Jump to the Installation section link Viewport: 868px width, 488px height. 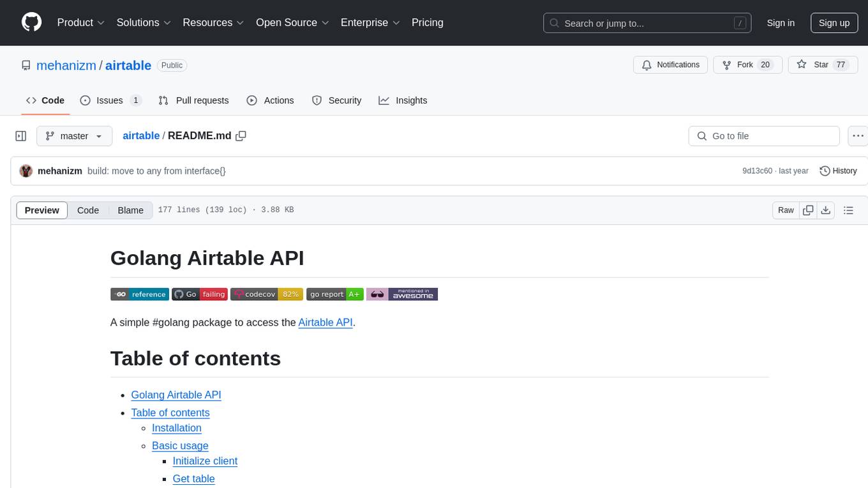[177, 428]
